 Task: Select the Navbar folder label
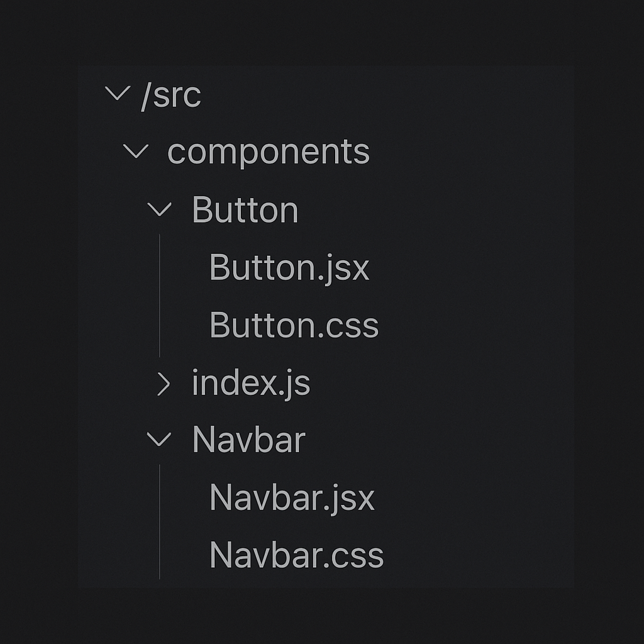[x=248, y=440]
